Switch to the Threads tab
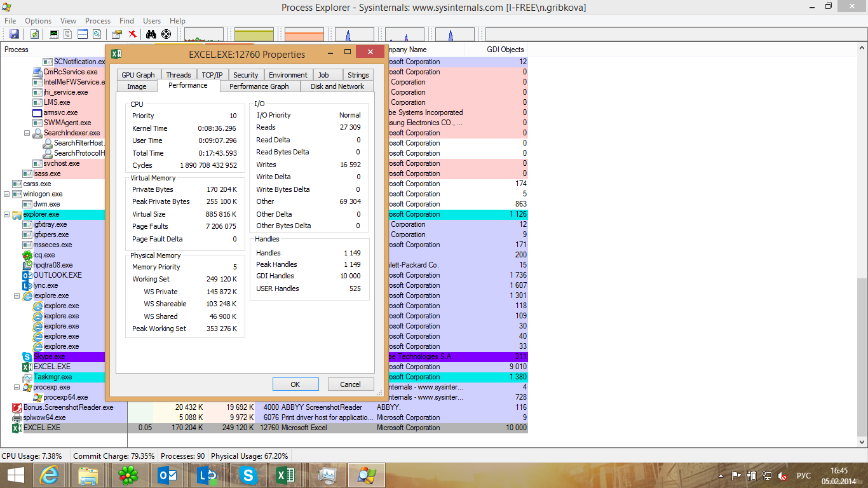 179,75
